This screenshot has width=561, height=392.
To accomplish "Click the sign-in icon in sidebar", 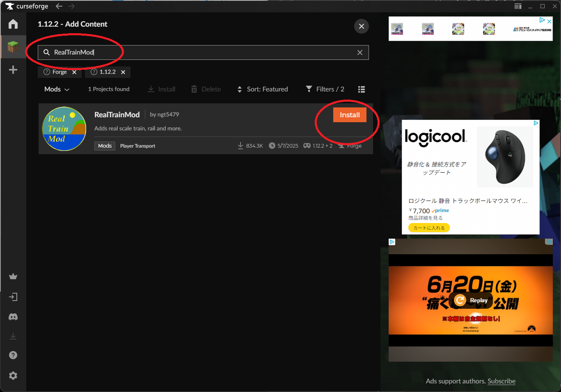I will coord(13,297).
